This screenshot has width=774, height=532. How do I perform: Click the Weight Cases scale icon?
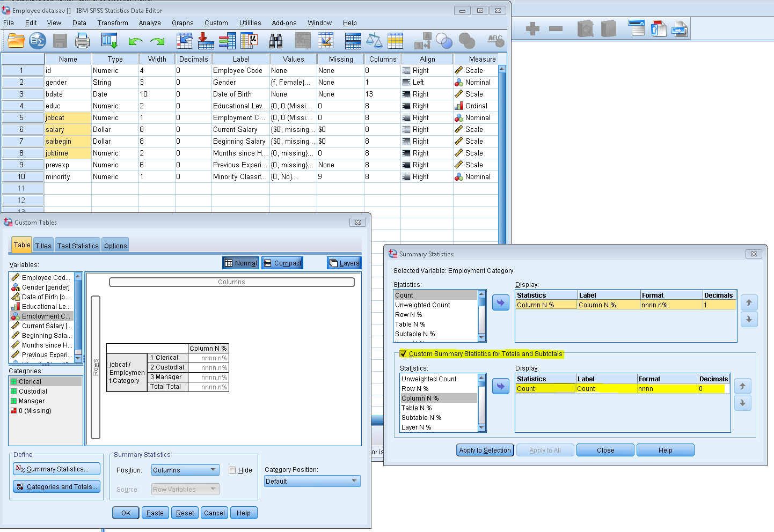pyautogui.click(x=374, y=41)
